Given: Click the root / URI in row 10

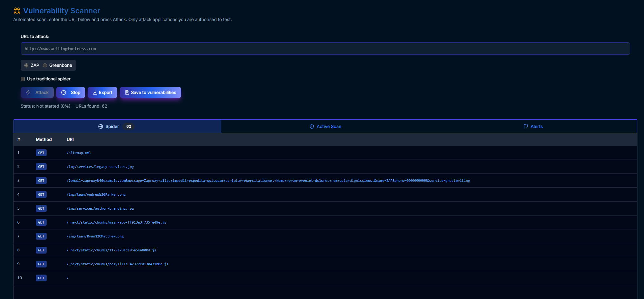Looking at the screenshot, I should (68, 278).
